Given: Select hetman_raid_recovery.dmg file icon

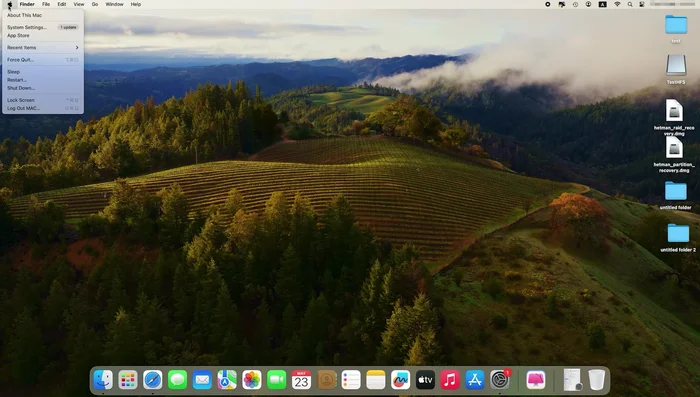Looking at the screenshot, I should 674,110.
